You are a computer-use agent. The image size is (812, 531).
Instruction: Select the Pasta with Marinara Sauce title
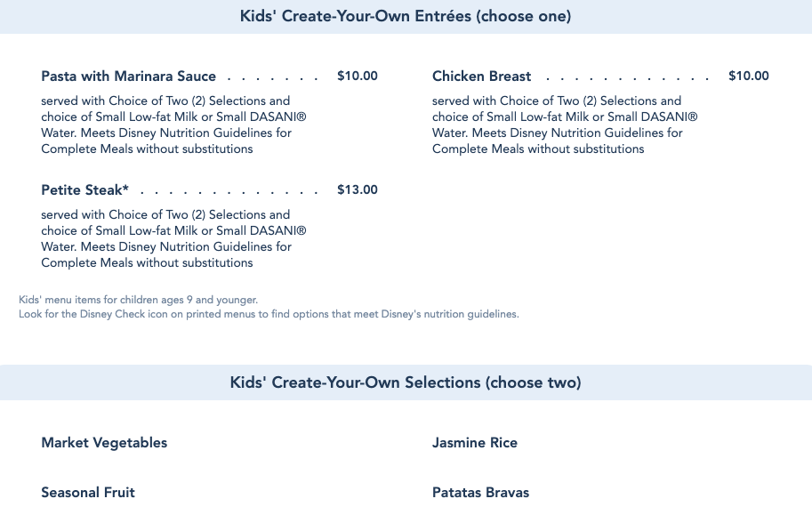click(128, 76)
